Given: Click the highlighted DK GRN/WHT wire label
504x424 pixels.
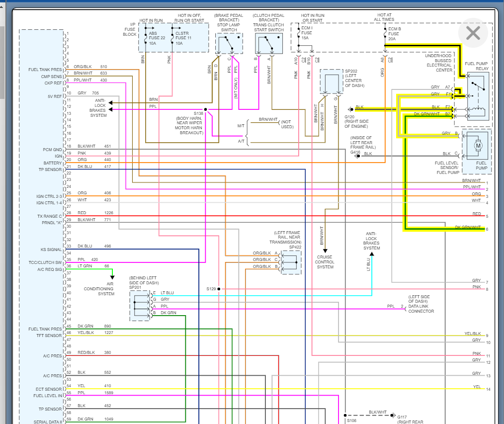Looking at the screenshot, I should (426, 114).
